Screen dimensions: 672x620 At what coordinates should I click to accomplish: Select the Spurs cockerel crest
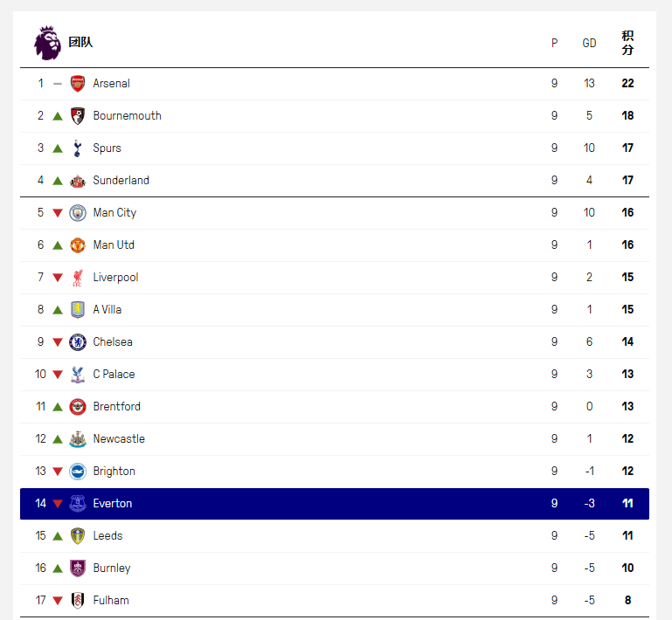(78, 148)
